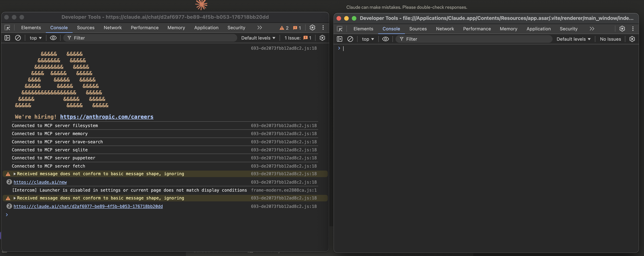Toggle console sidebar in right DevTools window

point(340,39)
